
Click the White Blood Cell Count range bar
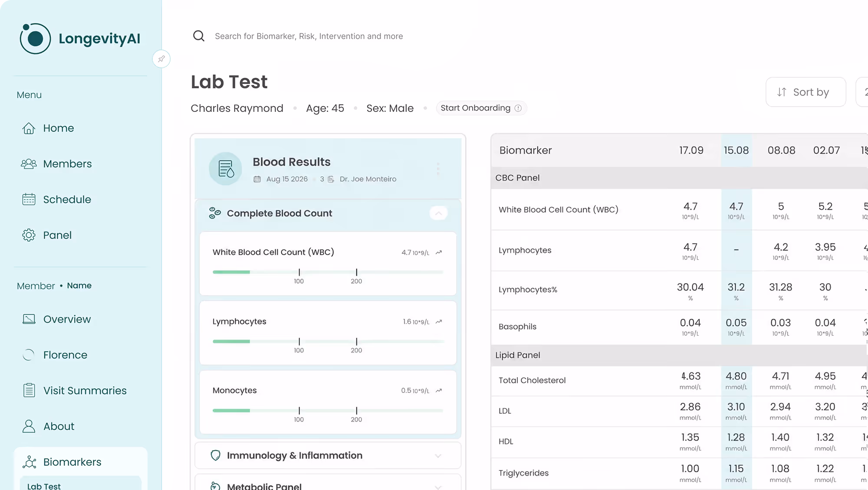328,272
